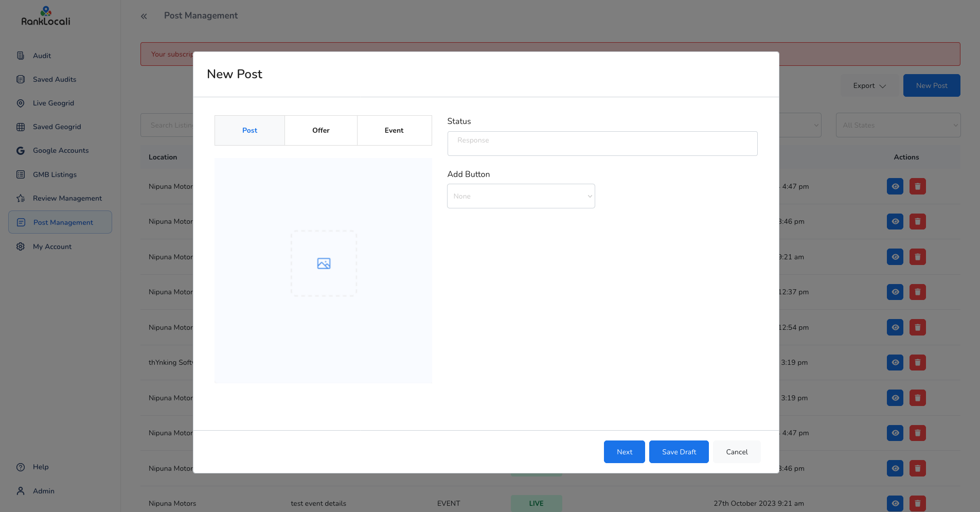View the last row EVENT post eye icon

895,503
